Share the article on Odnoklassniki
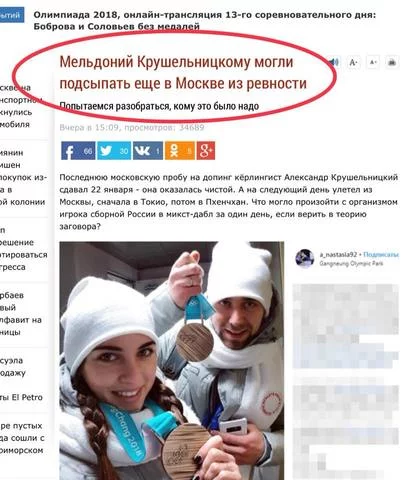The width and height of the screenshot is (409, 480). pos(180,151)
